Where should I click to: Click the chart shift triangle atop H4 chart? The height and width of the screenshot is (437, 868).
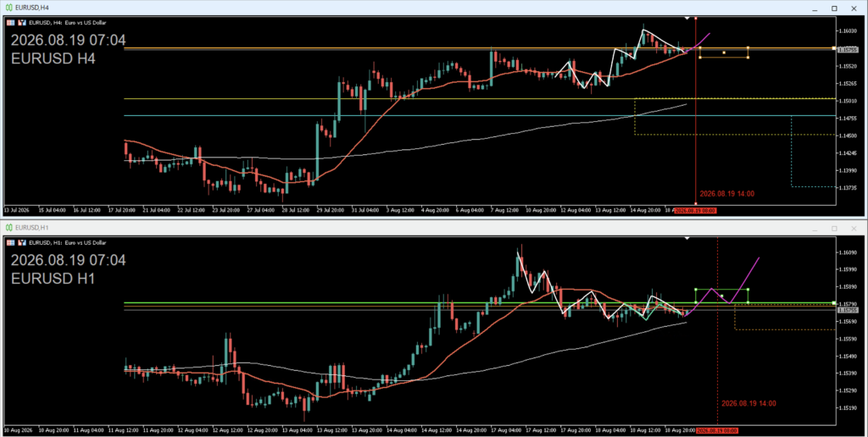[687, 19]
